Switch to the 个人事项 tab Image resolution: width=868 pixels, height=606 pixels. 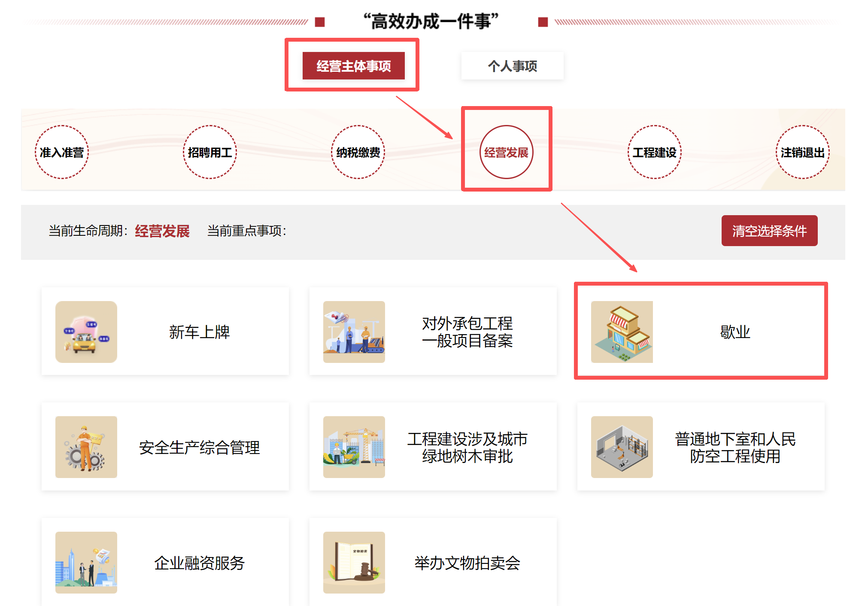click(x=513, y=66)
